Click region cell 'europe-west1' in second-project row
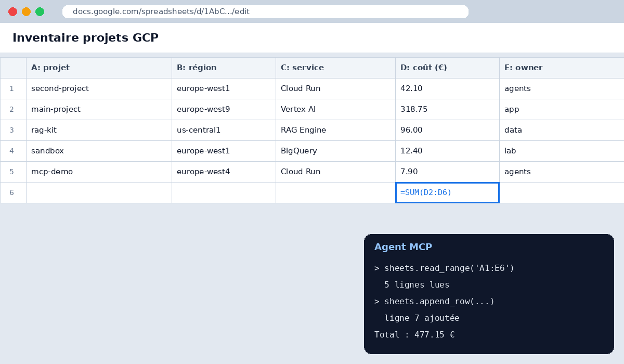 [x=224, y=88]
